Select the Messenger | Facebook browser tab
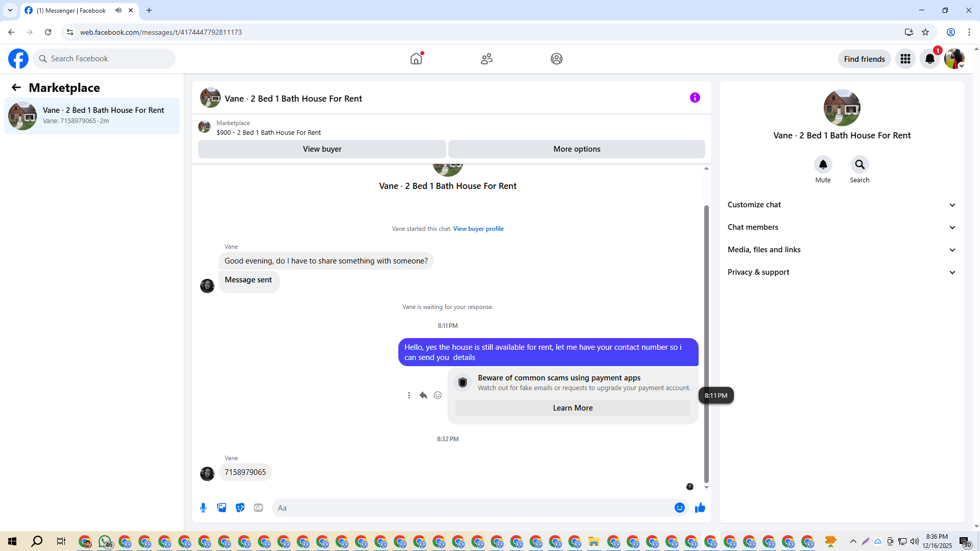 click(79, 10)
